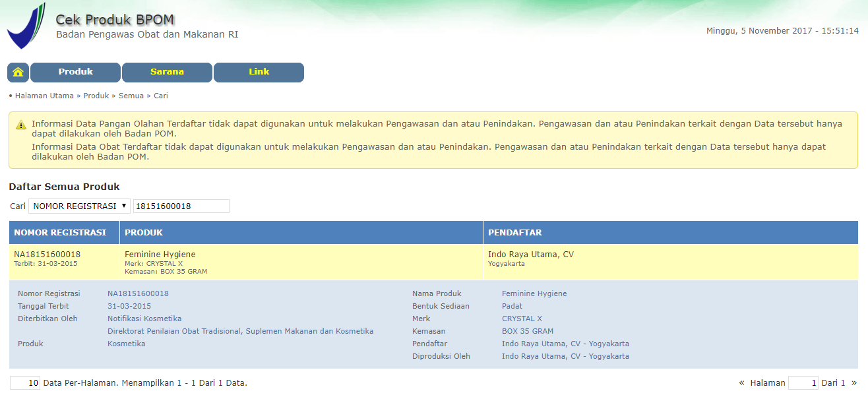The height and width of the screenshot is (397, 868).
Task: Click the Nama Produk value Feminine Hygiene
Action: click(x=534, y=293)
